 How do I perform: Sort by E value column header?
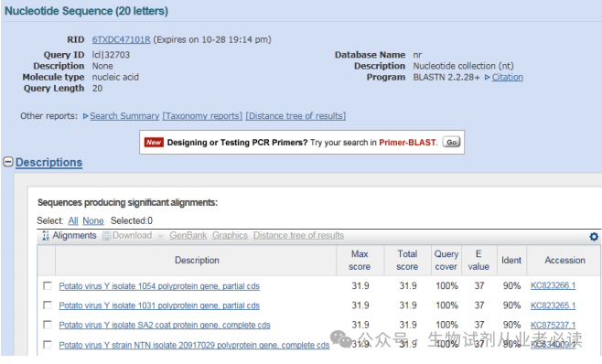[478, 261]
